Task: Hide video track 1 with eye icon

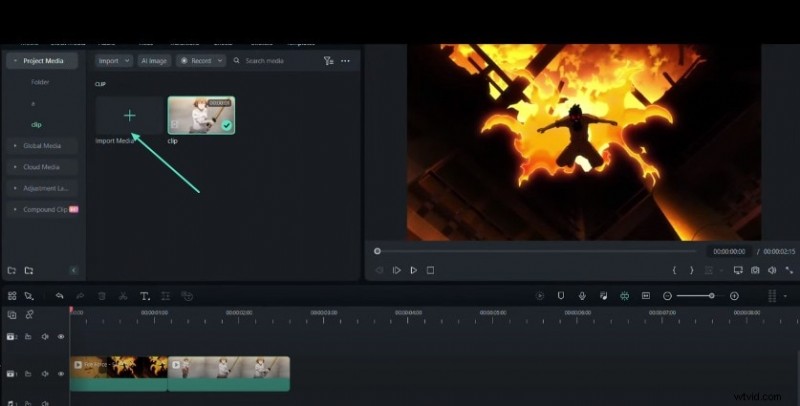Action: pyautogui.click(x=61, y=374)
